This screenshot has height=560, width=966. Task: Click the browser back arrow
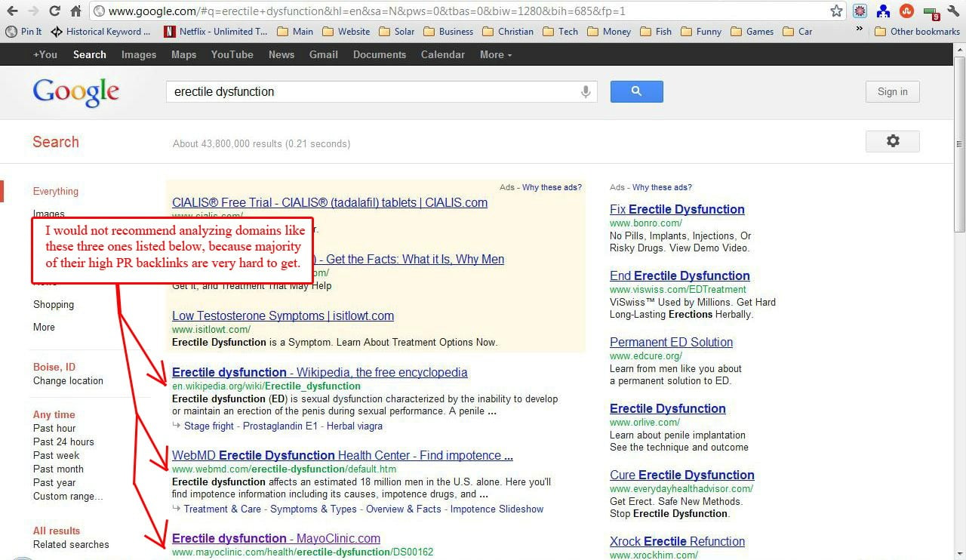click(12, 11)
